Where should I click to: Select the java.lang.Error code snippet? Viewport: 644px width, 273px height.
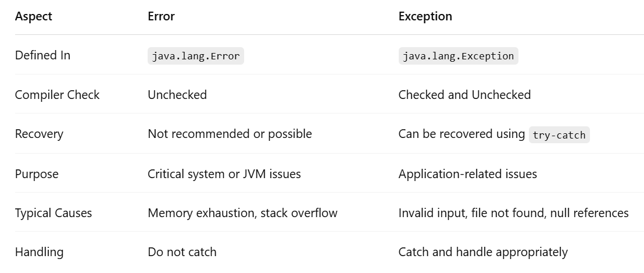pos(196,56)
